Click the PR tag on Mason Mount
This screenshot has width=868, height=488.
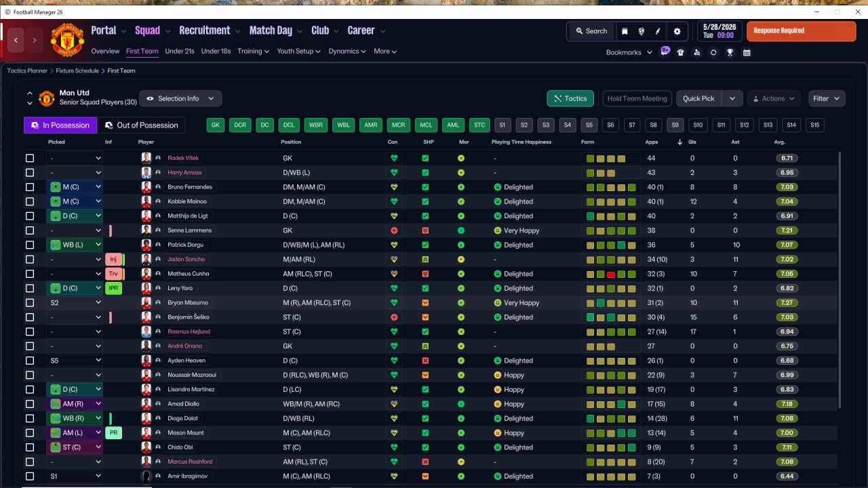coord(113,432)
